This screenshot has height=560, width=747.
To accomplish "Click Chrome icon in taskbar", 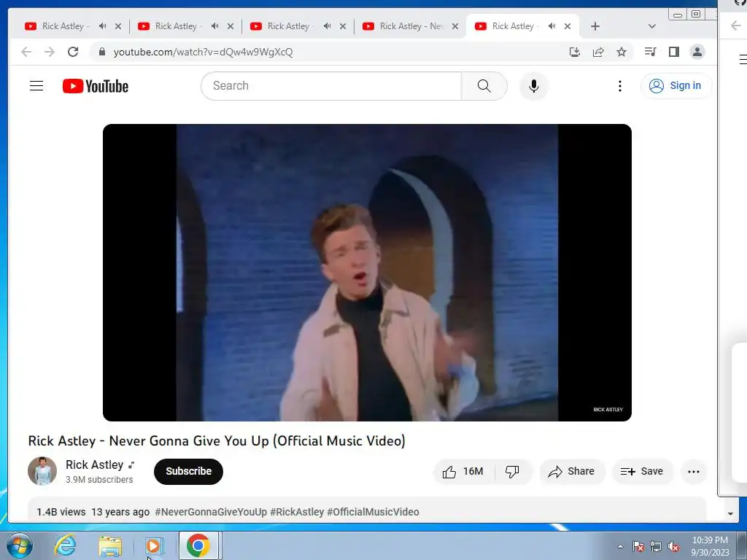I will (198, 545).
